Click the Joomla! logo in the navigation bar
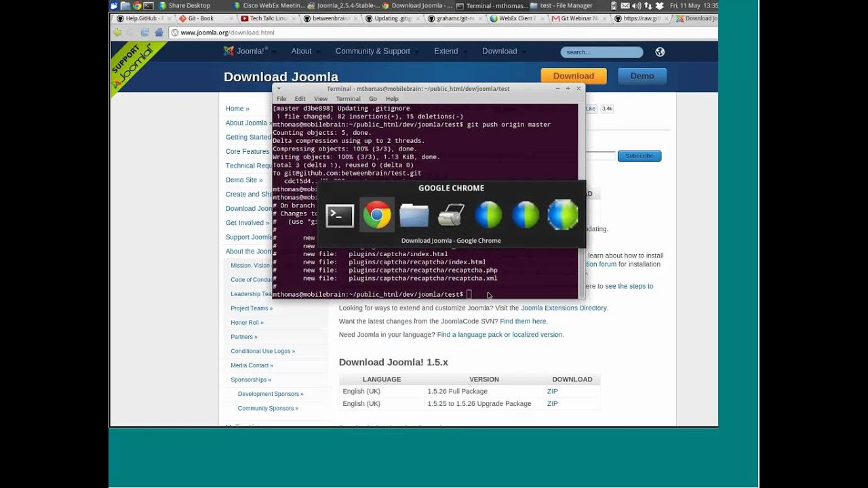The width and height of the screenshot is (868, 488). click(x=246, y=51)
